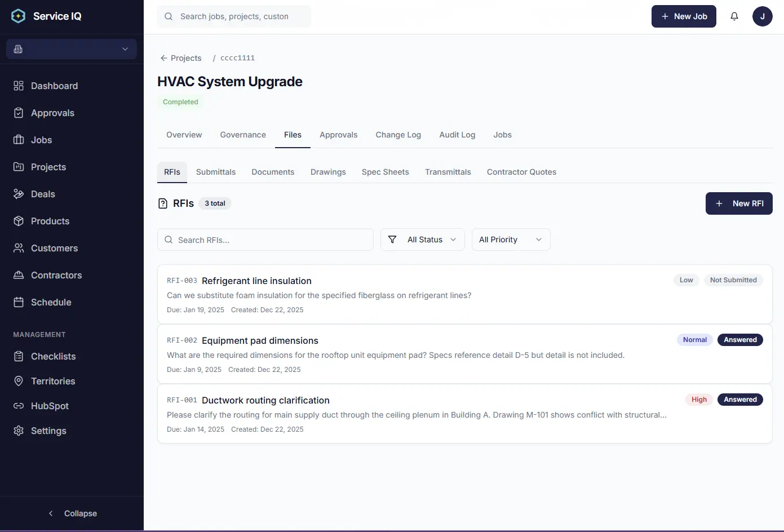Select the Spec Sheets sub-tab

click(x=386, y=172)
